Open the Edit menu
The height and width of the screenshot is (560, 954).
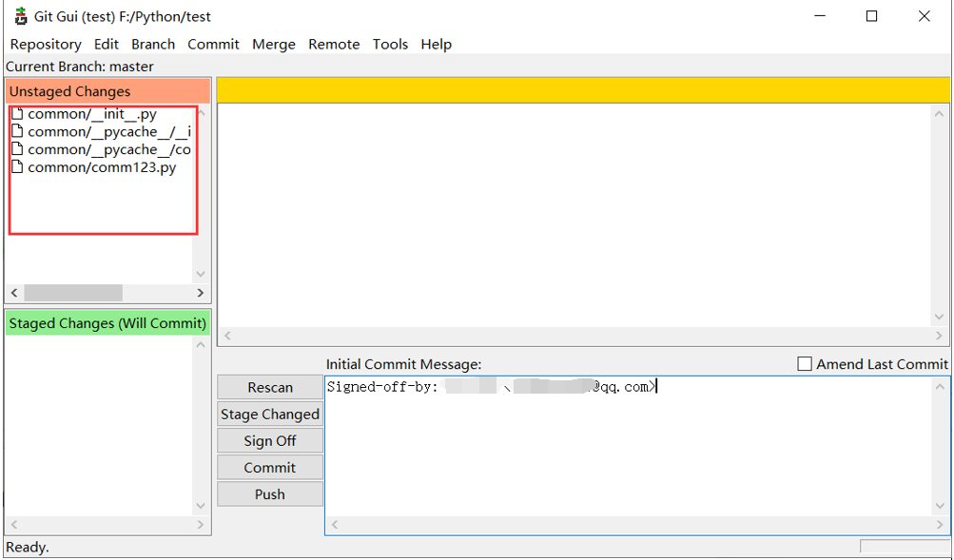[x=106, y=45]
